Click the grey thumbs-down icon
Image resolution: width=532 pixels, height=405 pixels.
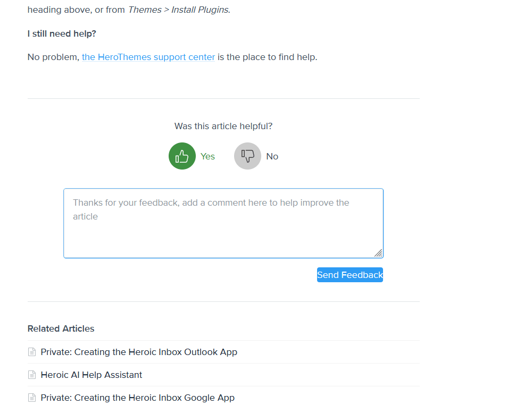pos(247,156)
